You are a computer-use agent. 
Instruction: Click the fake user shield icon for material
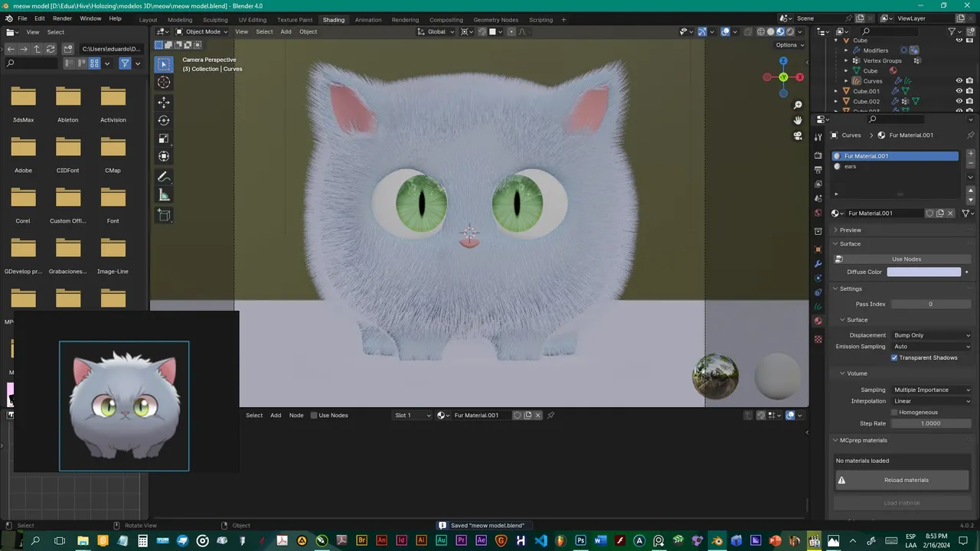point(929,214)
